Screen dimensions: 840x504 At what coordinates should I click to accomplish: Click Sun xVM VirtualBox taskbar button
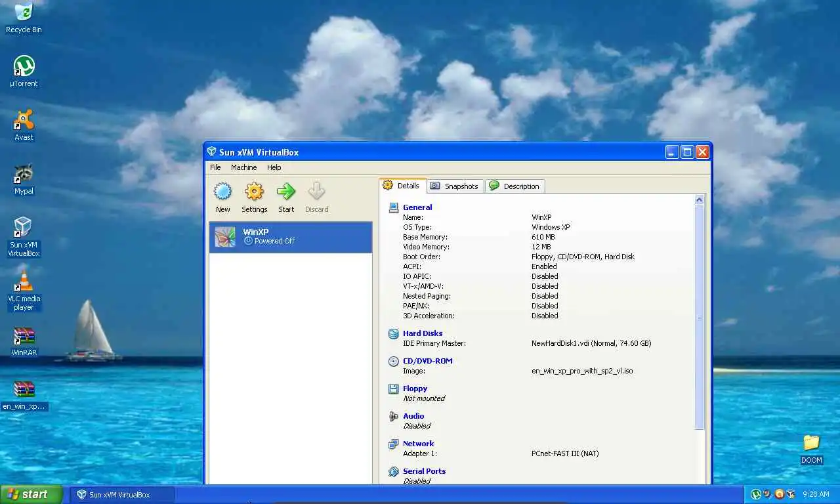123,494
